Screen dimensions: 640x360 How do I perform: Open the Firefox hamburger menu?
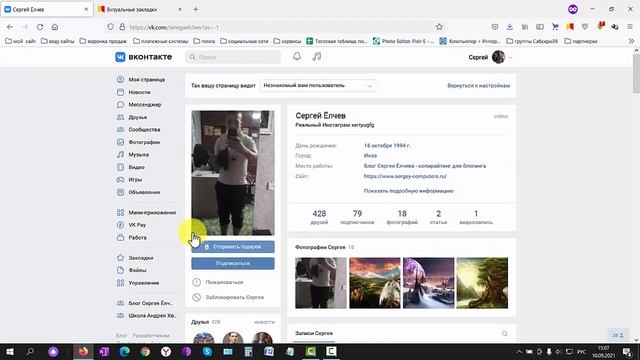tap(630, 27)
